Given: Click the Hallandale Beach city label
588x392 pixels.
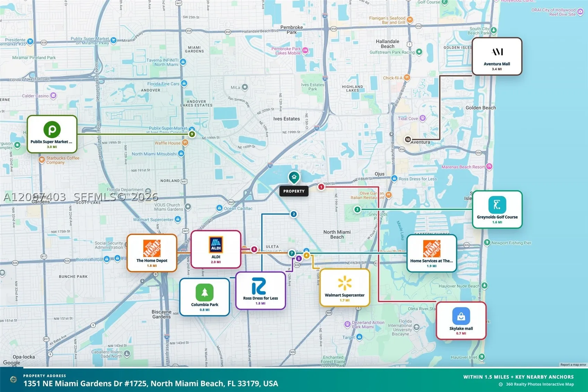Looking at the screenshot, I should (x=387, y=44).
